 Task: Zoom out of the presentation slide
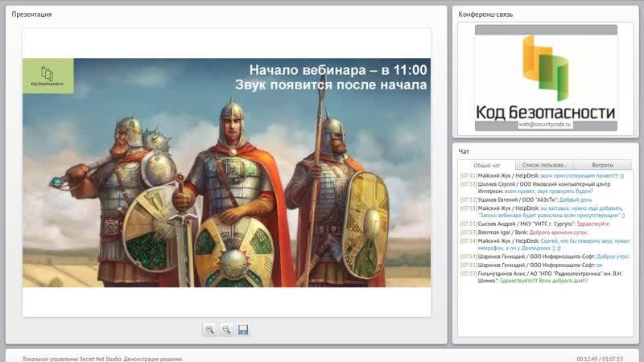pos(226,330)
